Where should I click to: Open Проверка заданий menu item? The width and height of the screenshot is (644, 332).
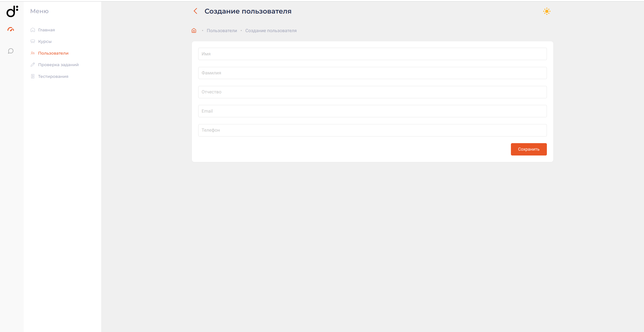58,64
